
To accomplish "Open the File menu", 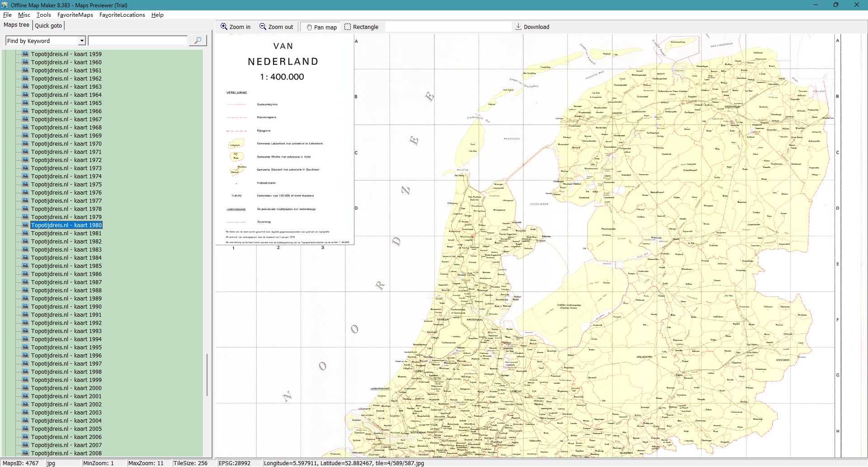I will point(7,15).
